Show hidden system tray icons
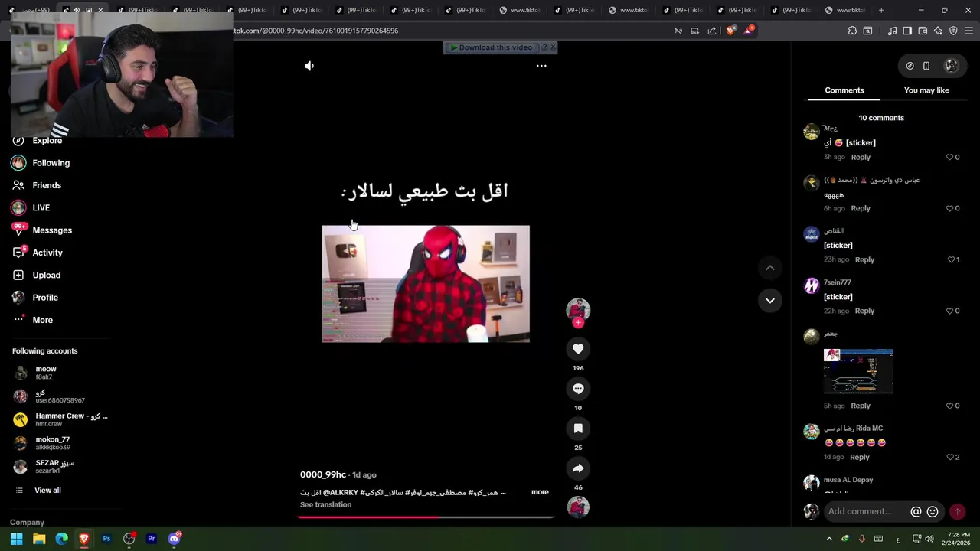This screenshot has width=980, height=551. (x=828, y=539)
